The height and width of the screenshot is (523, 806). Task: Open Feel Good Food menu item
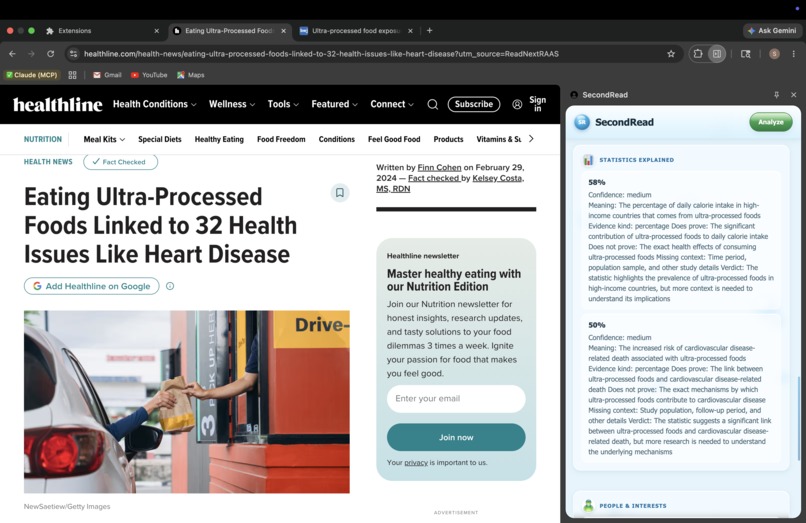pyautogui.click(x=394, y=139)
